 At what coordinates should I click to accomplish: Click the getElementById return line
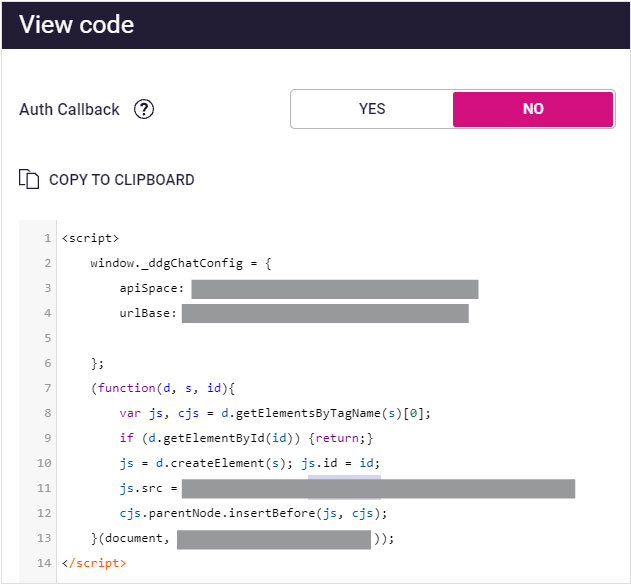[x=246, y=438]
